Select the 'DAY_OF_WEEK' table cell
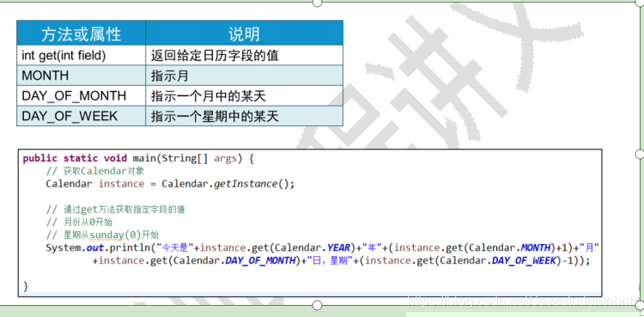Image resolution: width=644 pixels, height=317 pixels. [81, 116]
